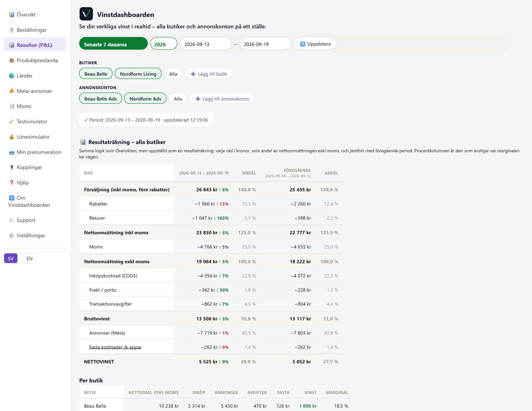The width and height of the screenshot is (532, 411).
Task: Click the Moms icon in sidebar
Action: point(12,106)
